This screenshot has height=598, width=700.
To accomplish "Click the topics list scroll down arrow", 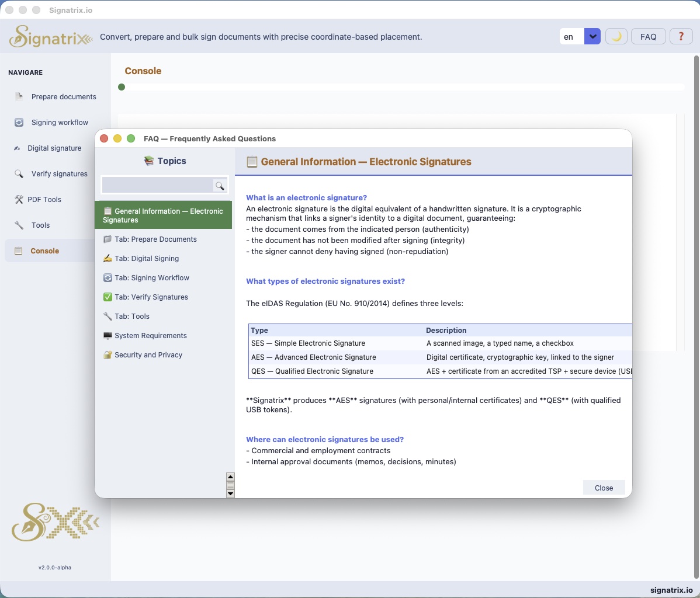I will click(230, 493).
